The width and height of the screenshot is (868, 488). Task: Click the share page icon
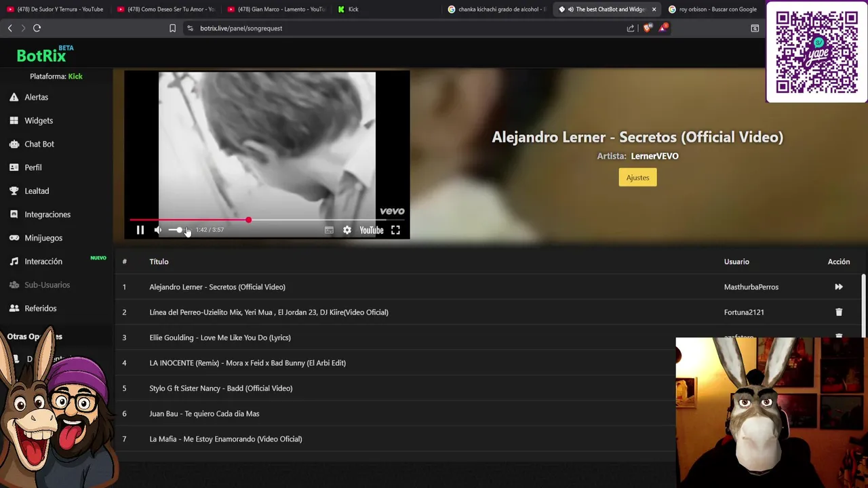click(x=631, y=28)
